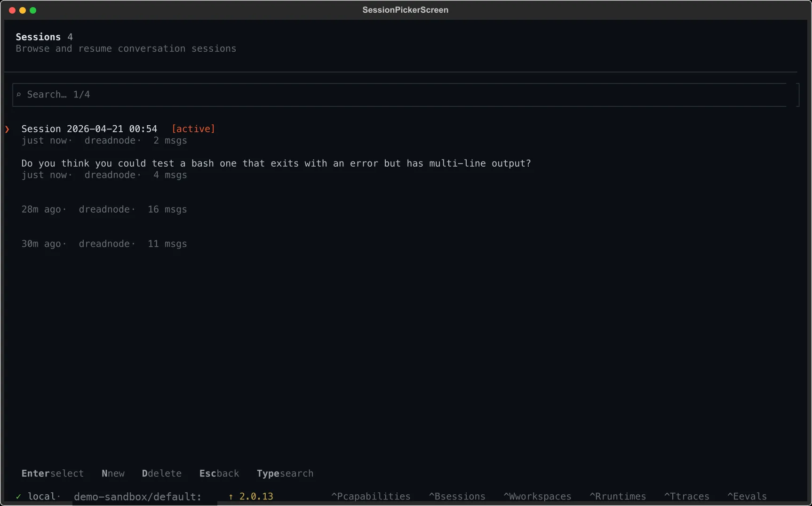Click the 2.0.13 version indicator
Screen dimensions: 812x506
(256, 497)
